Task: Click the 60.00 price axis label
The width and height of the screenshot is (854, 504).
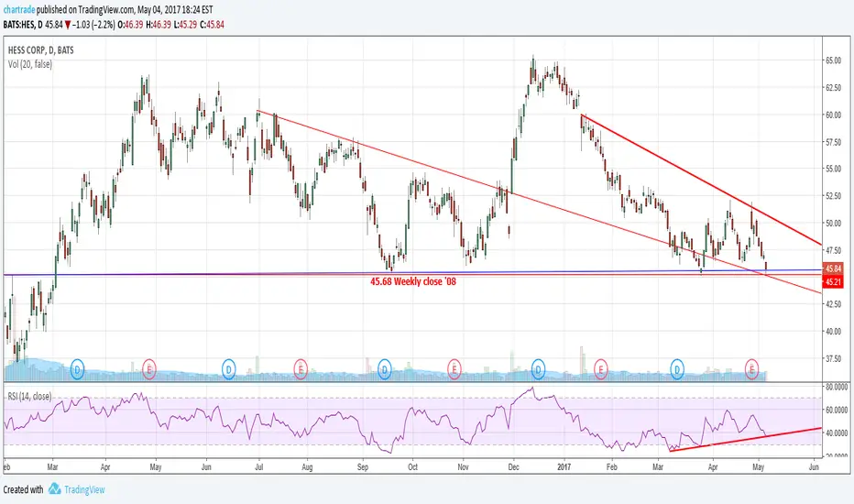Action: coord(833,115)
